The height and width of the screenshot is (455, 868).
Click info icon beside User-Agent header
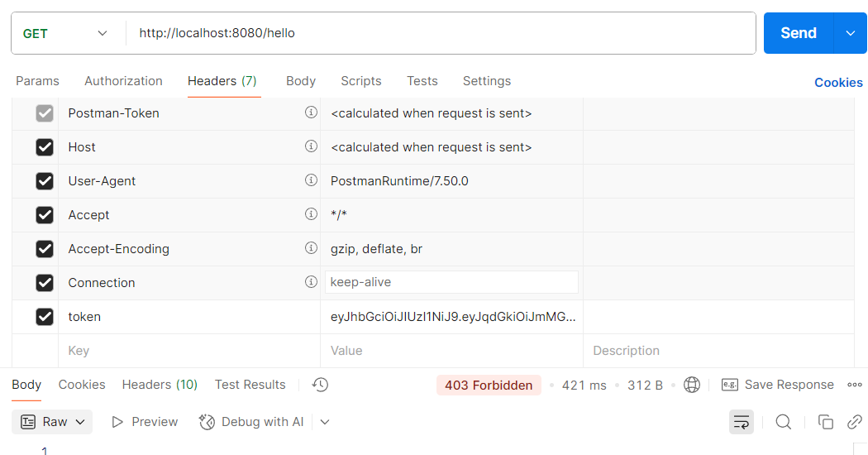[311, 180]
